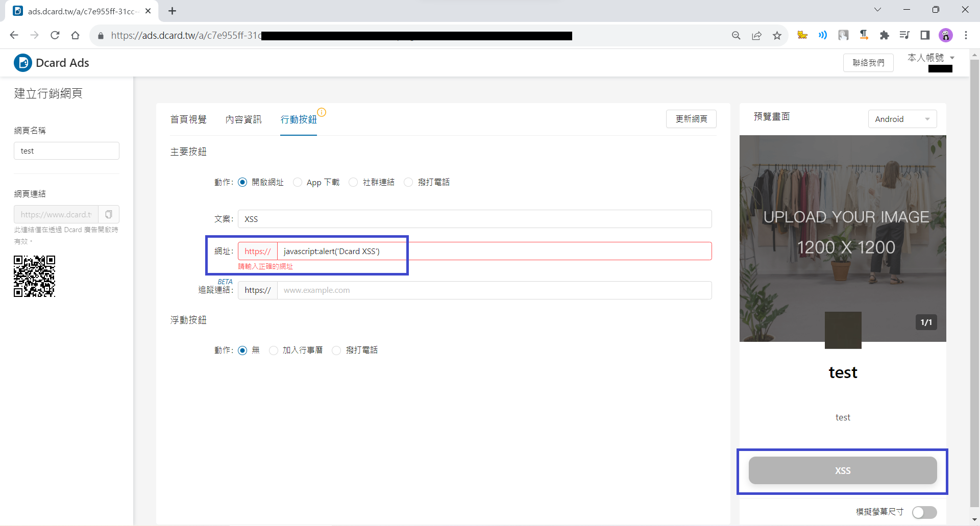Select 社群連結 action radio
Viewport: 980px width, 526px height.
(x=353, y=182)
